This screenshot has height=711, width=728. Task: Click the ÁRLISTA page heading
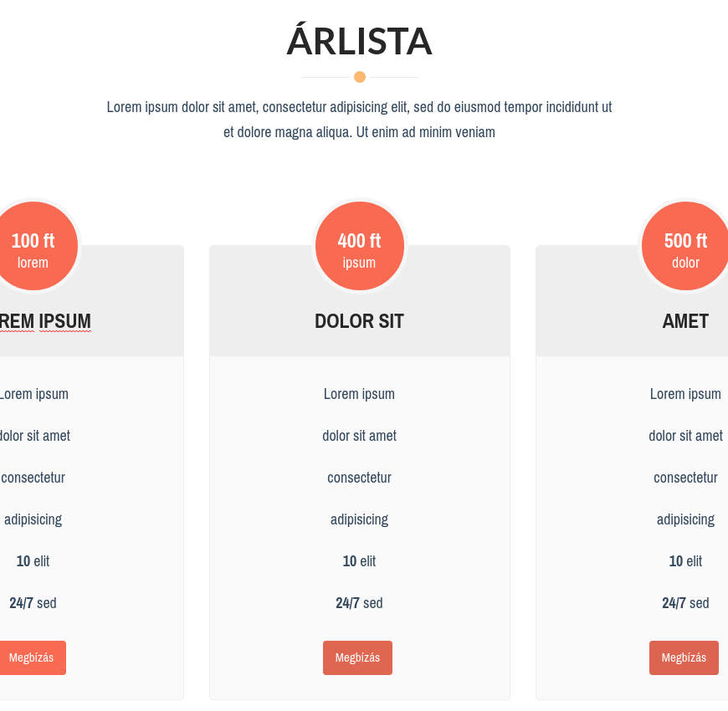[360, 41]
